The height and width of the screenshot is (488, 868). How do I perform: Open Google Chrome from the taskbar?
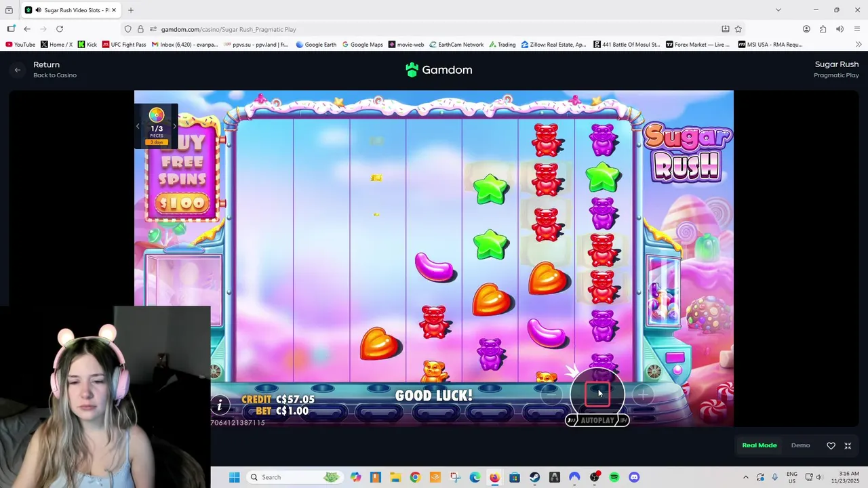(415, 477)
